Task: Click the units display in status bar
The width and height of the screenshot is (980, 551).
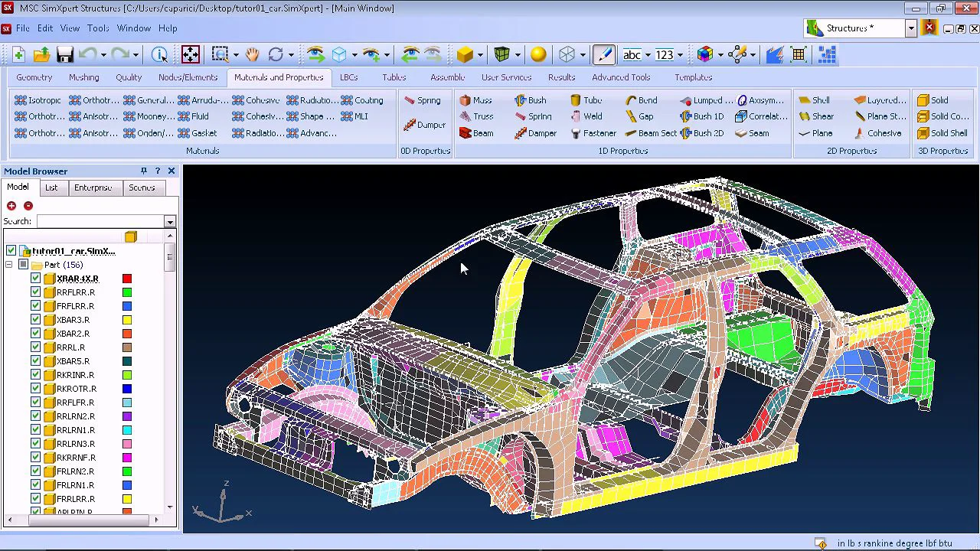Action: [x=894, y=543]
